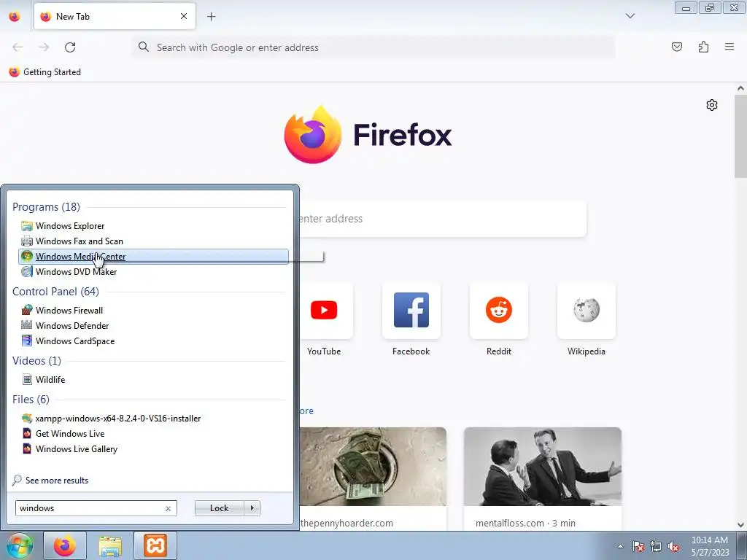Personalize New Tab with gear icon
The height and width of the screenshot is (560, 747).
pyautogui.click(x=712, y=105)
